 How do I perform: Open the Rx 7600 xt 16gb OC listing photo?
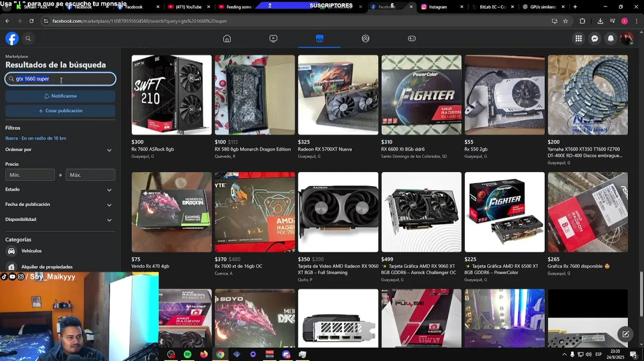(255, 212)
